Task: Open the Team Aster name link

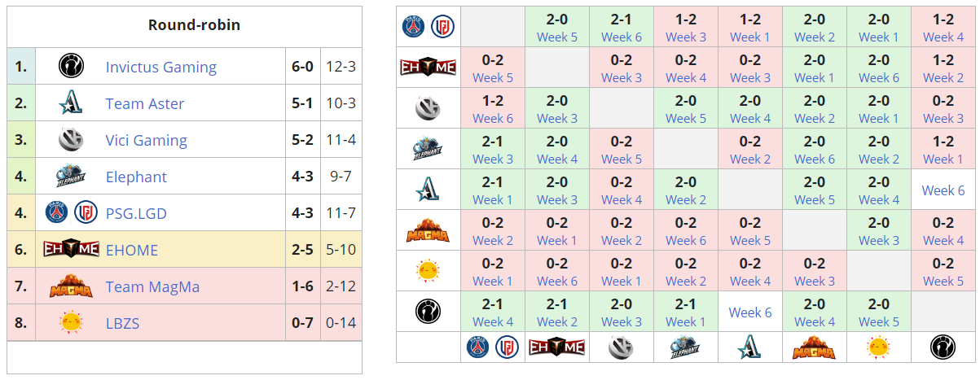Action: (x=144, y=103)
